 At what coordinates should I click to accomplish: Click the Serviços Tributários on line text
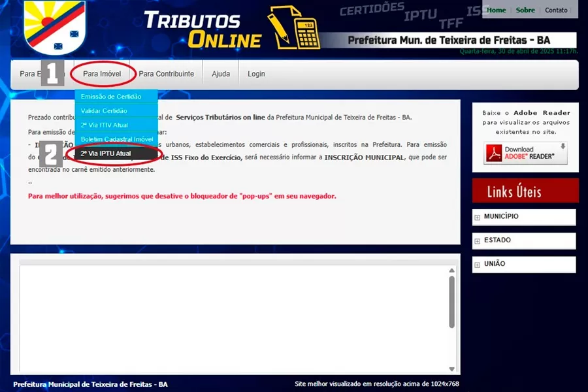pyautogui.click(x=221, y=118)
